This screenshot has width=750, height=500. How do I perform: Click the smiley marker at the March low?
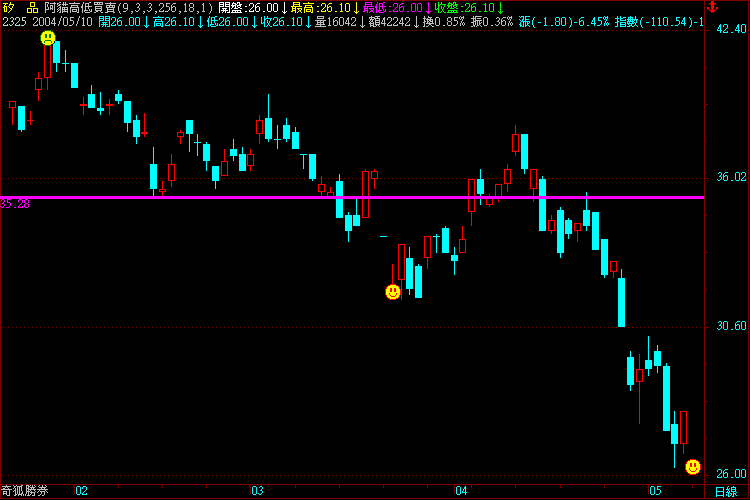(393, 292)
